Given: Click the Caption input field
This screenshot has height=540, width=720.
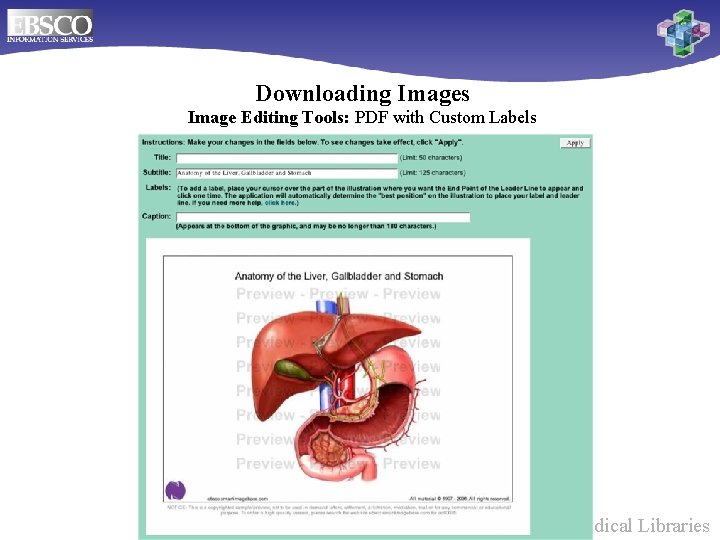Looking at the screenshot, I should [x=323, y=217].
